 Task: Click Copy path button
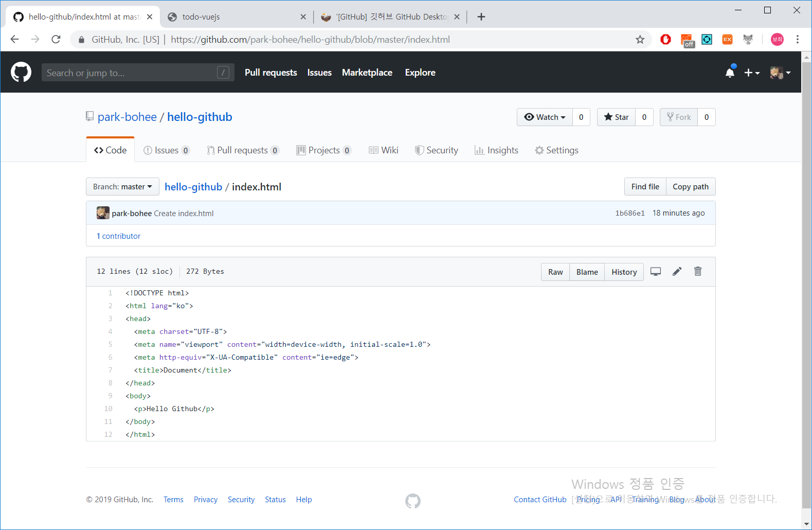691,187
